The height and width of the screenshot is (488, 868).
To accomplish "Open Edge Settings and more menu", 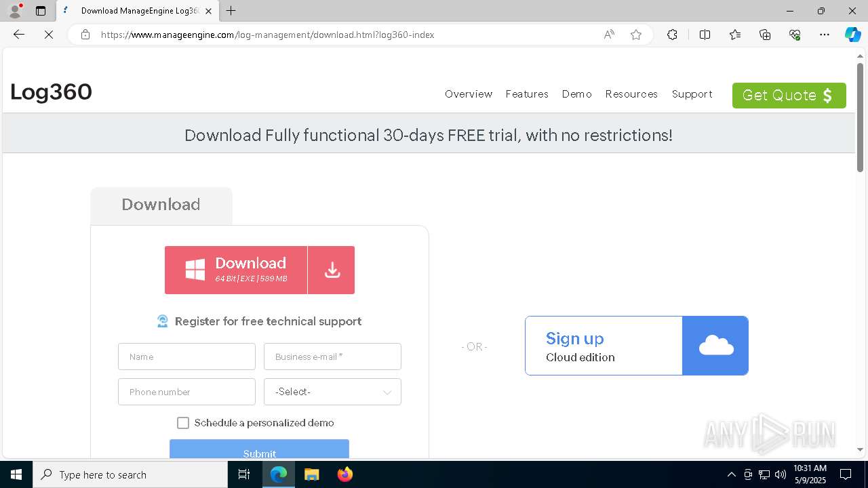I will click(x=825, y=35).
